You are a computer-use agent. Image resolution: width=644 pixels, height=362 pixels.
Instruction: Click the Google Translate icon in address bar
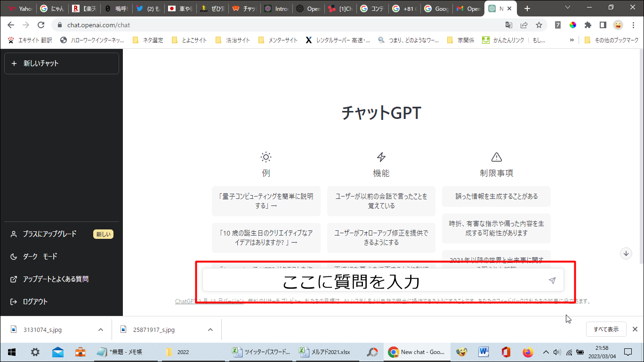coord(509,25)
